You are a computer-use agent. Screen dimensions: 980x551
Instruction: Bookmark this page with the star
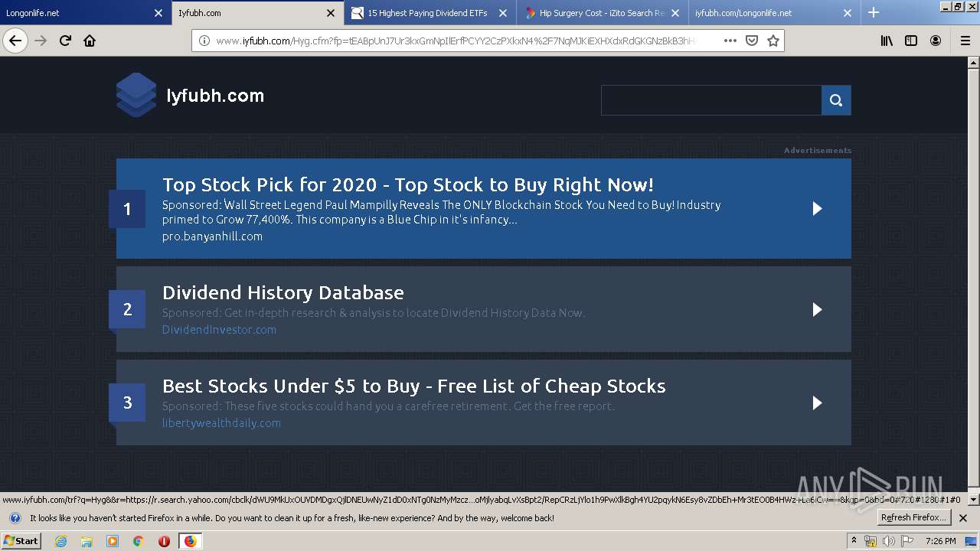pos(773,41)
